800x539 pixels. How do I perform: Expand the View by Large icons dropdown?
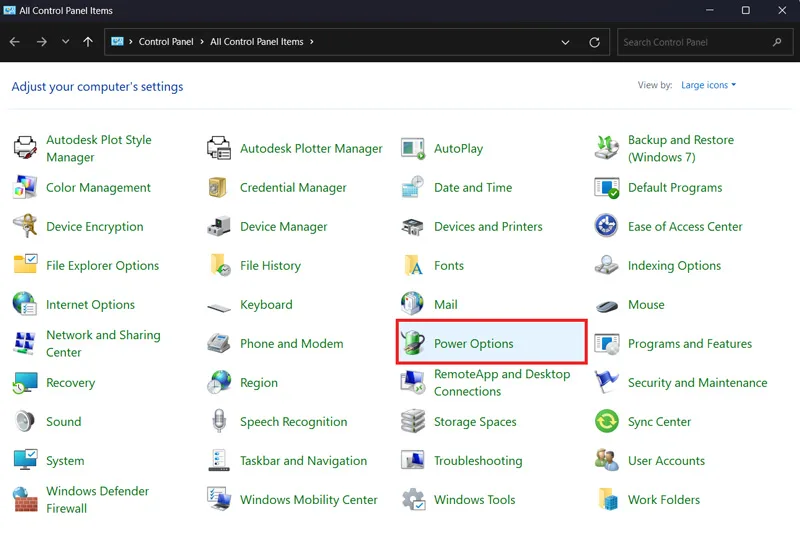(709, 85)
